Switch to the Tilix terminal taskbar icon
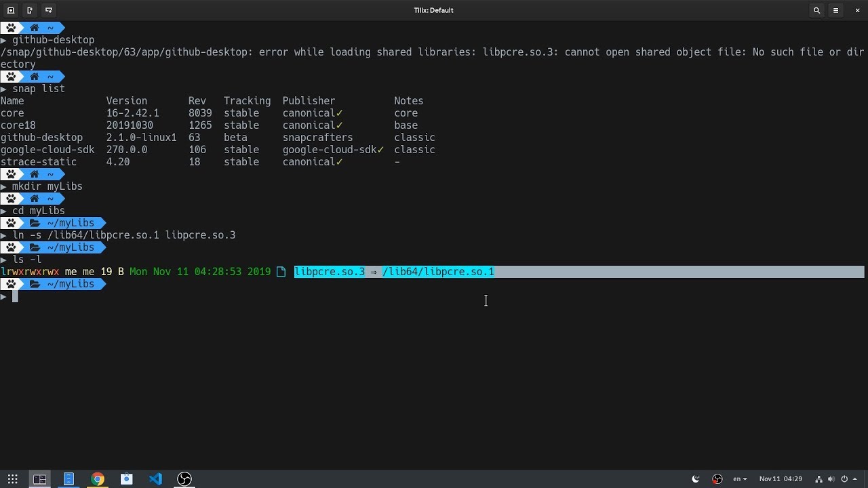 [x=40, y=479]
